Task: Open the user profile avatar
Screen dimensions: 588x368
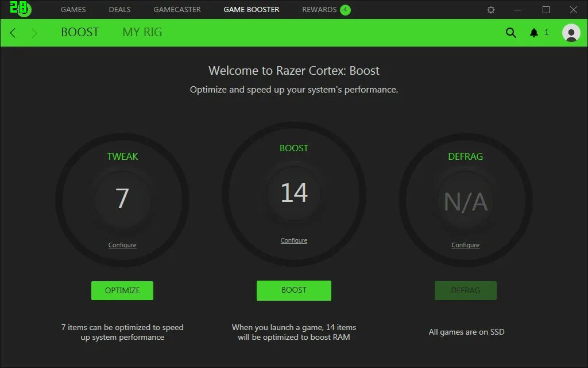Action: pyautogui.click(x=571, y=33)
